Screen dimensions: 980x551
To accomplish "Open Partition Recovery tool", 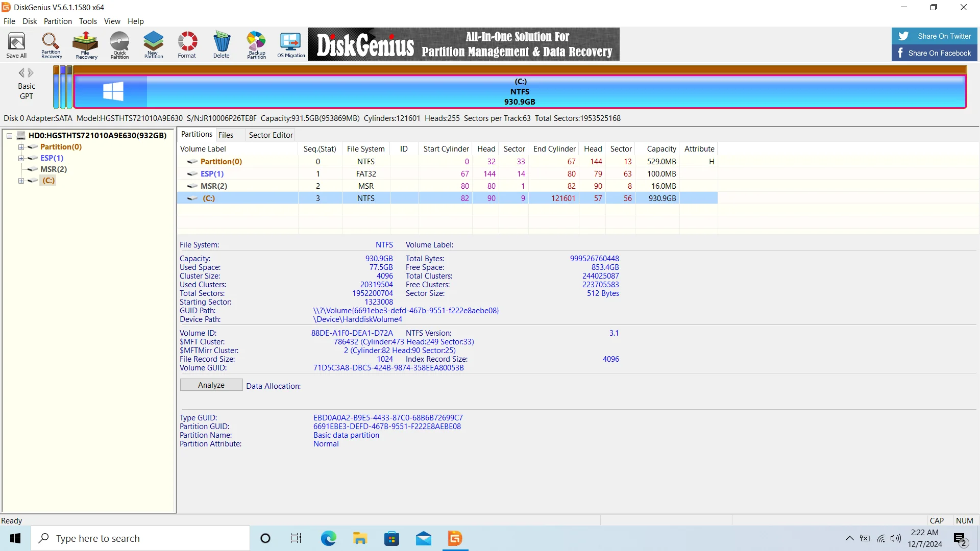I will (51, 45).
